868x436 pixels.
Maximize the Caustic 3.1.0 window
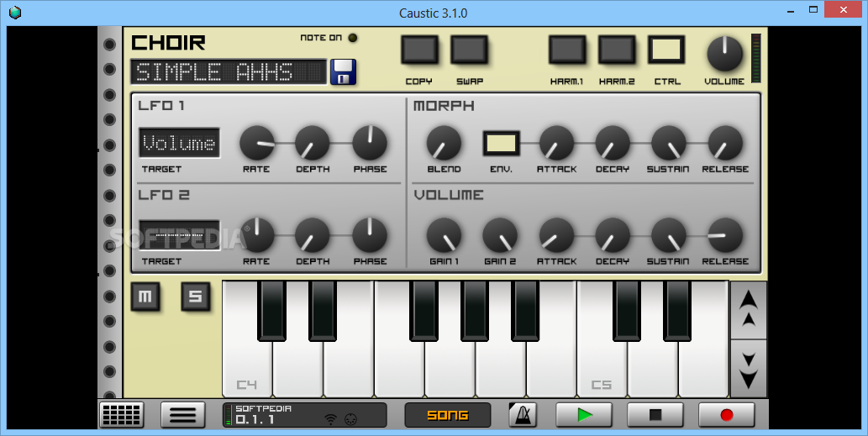813,9
